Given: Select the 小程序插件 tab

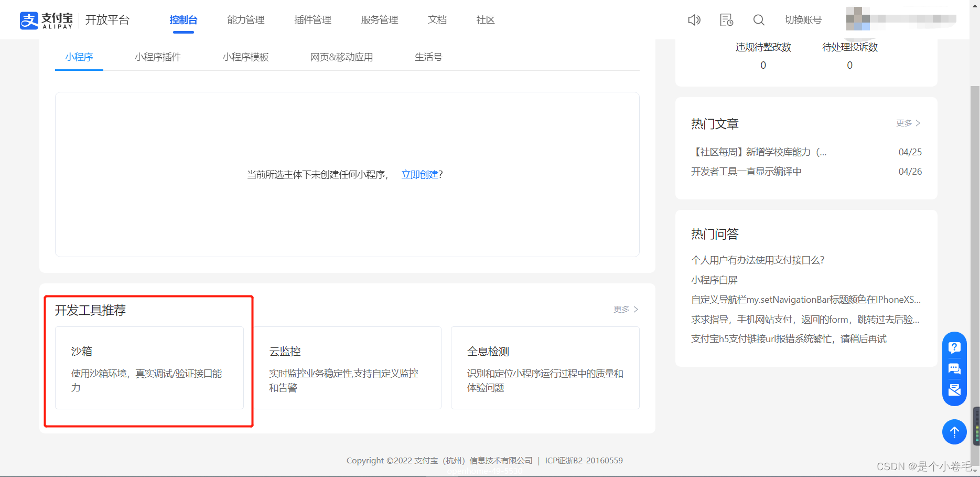Looking at the screenshot, I should pos(158,57).
